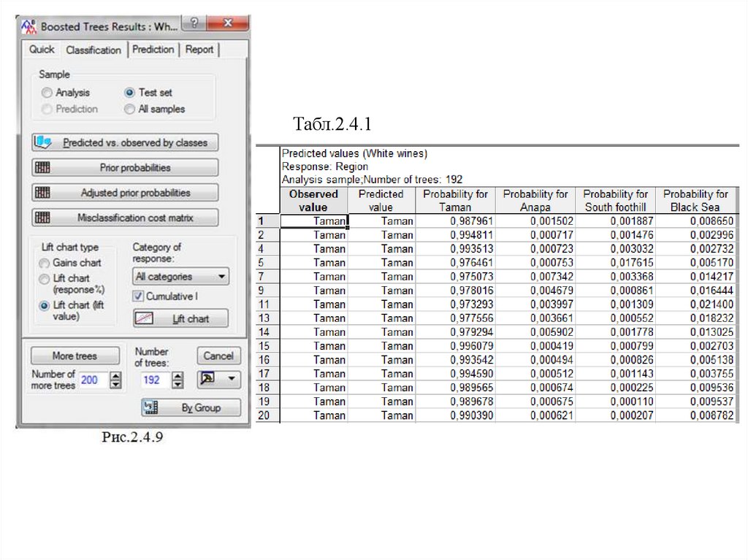The image size is (748, 560).
Task: Click the chart icon on Lift chart button
Action: (x=144, y=318)
